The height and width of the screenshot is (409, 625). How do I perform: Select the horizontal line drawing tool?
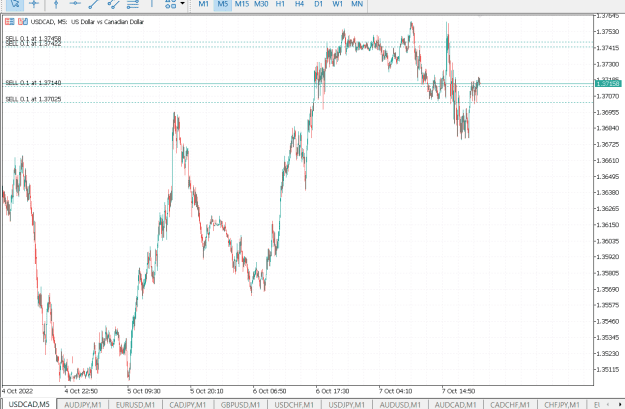tap(75, 4)
